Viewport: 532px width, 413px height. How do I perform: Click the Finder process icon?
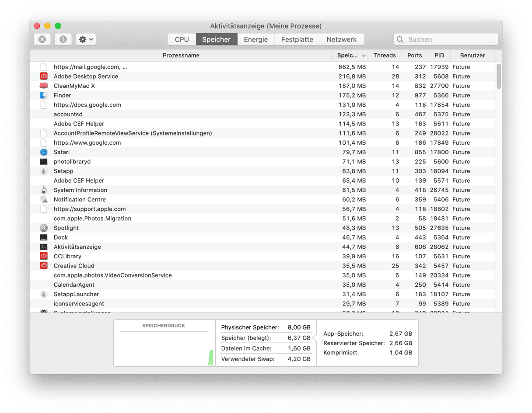pyautogui.click(x=44, y=95)
